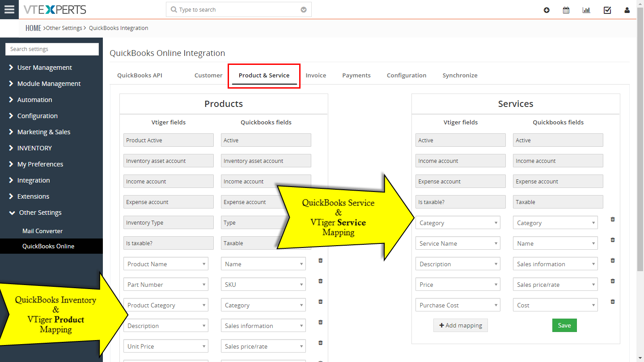Viewport: 644px width, 362px height.
Task: Click QuickBooks Integration breadcrumb
Action: 119,28
